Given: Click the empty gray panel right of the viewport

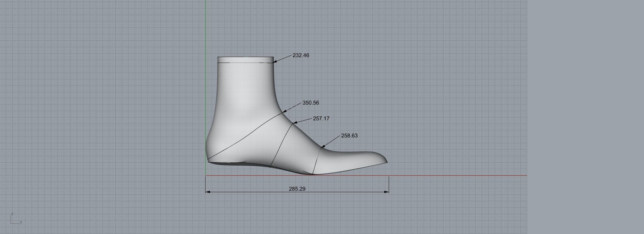Looking at the screenshot, I should tap(585, 117).
